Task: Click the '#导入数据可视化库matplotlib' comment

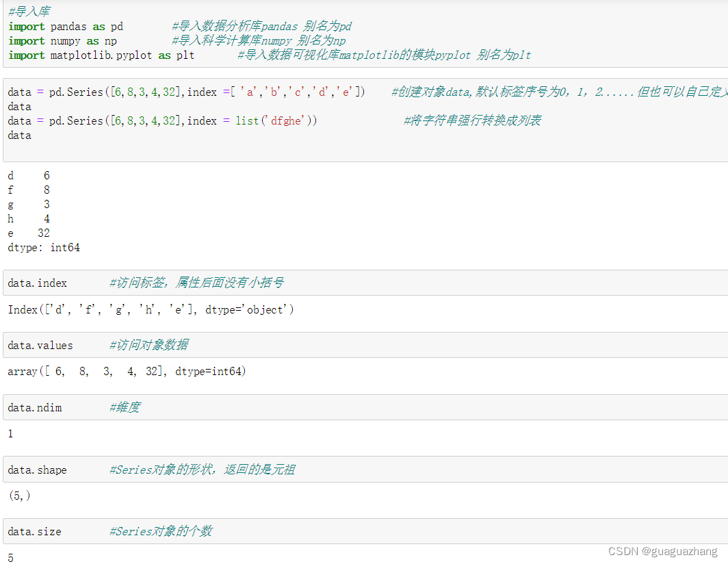Action: pos(384,55)
